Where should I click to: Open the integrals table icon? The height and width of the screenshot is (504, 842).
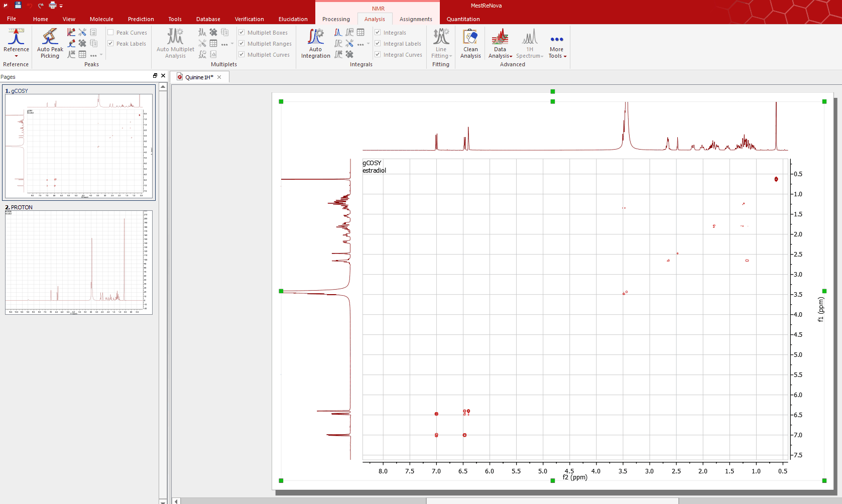tap(360, 32)
